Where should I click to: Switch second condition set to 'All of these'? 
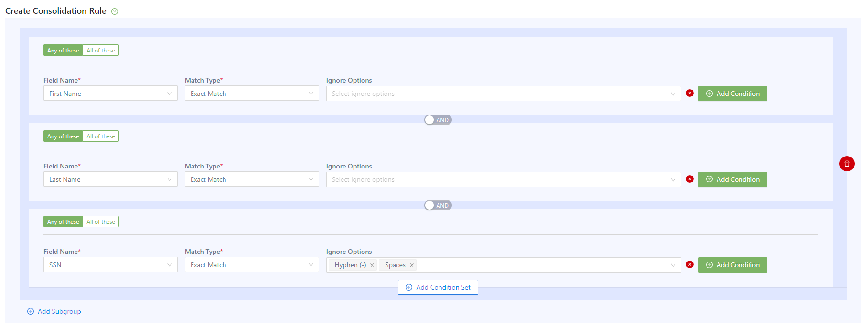coord(101,136)
